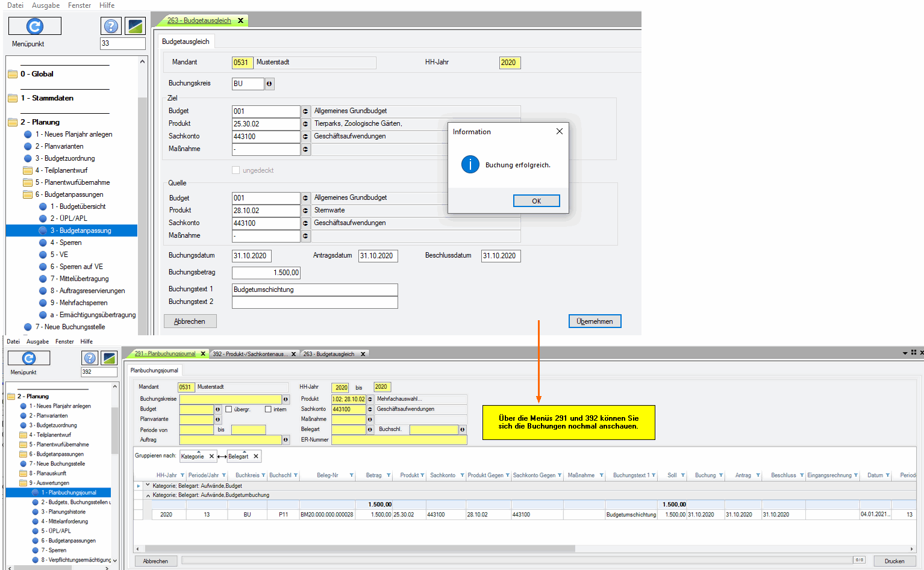Click the blue refresh icon in upper window

(x=35, y=26)
